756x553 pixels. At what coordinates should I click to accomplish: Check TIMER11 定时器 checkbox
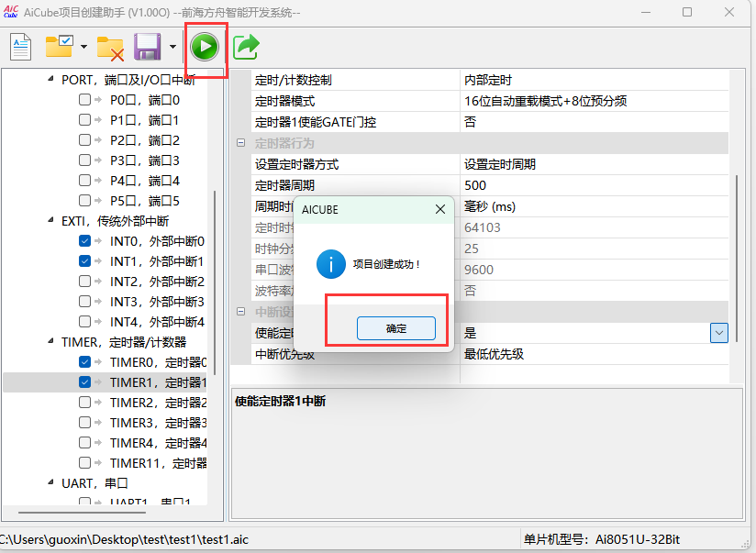(84, 463)
